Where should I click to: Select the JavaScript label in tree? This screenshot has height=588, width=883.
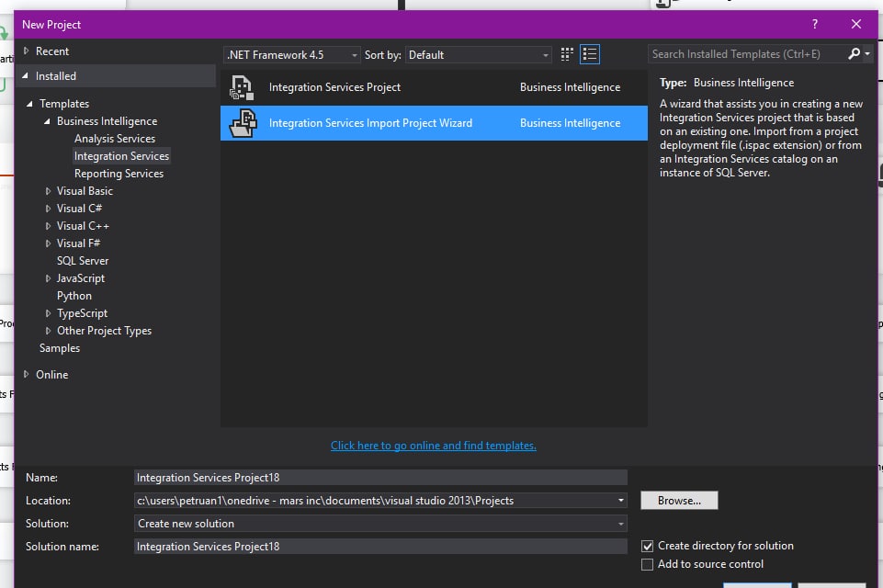point(81,278)
